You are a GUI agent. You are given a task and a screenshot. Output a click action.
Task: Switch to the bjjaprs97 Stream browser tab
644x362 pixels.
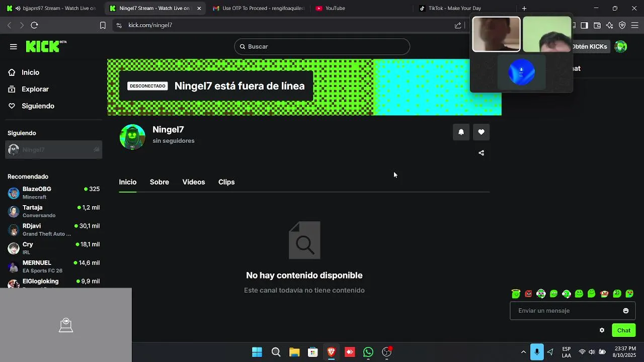pos(51,8)
